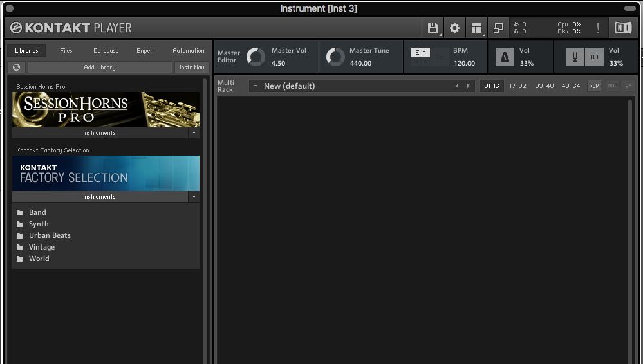Select rack page 01-16
The width and height of the screenshot is (643, 364).
click(491, 86)
